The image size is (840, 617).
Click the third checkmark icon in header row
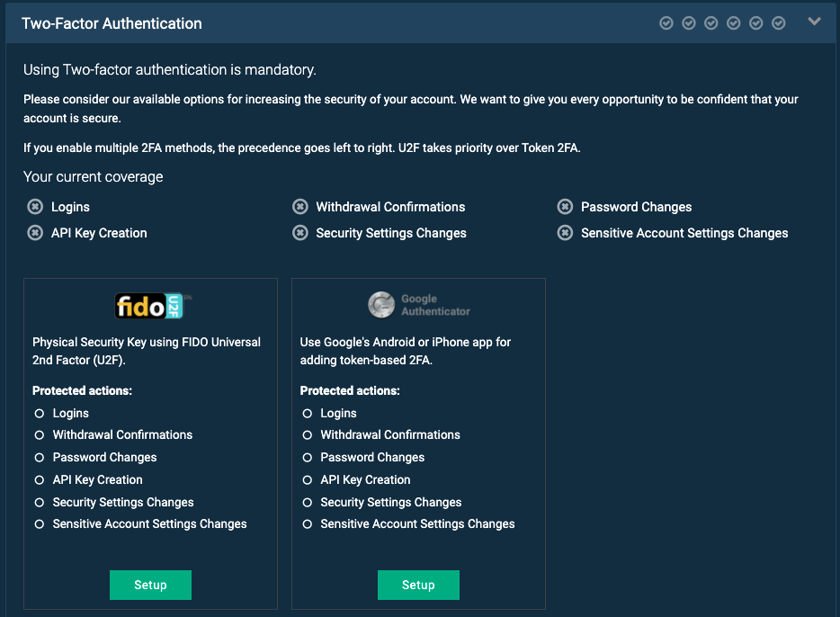tap(711, 22)
